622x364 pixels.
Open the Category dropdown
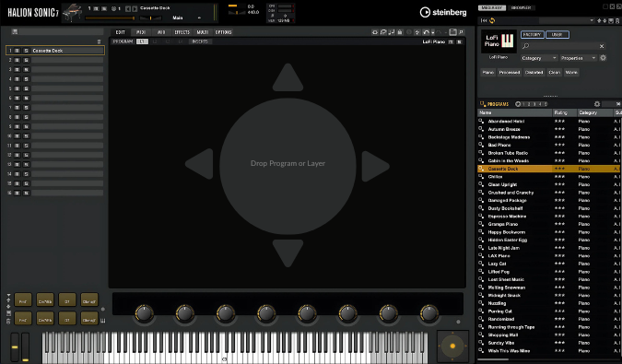click(x=539, y=58)
